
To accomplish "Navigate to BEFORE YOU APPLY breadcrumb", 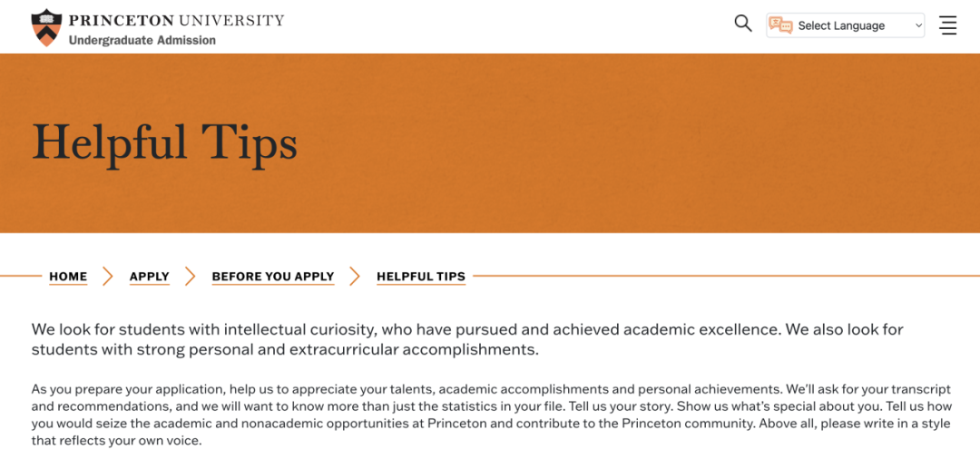I will coord(273,277).
